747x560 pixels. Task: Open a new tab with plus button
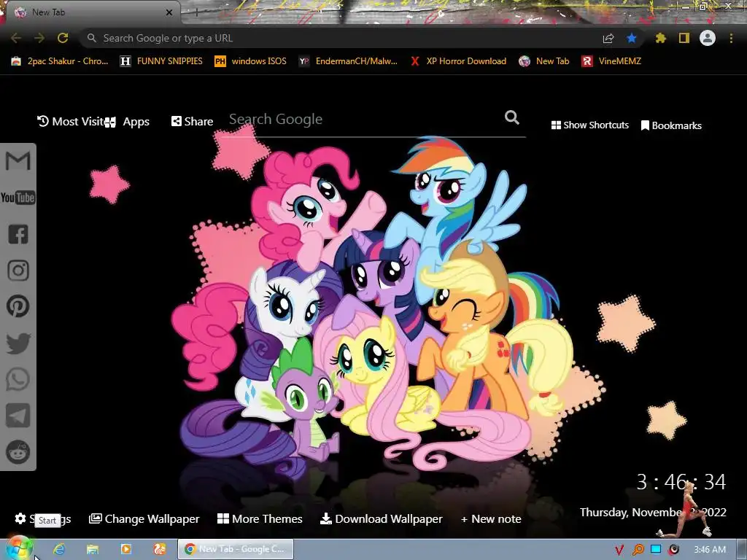pos(196,13)
